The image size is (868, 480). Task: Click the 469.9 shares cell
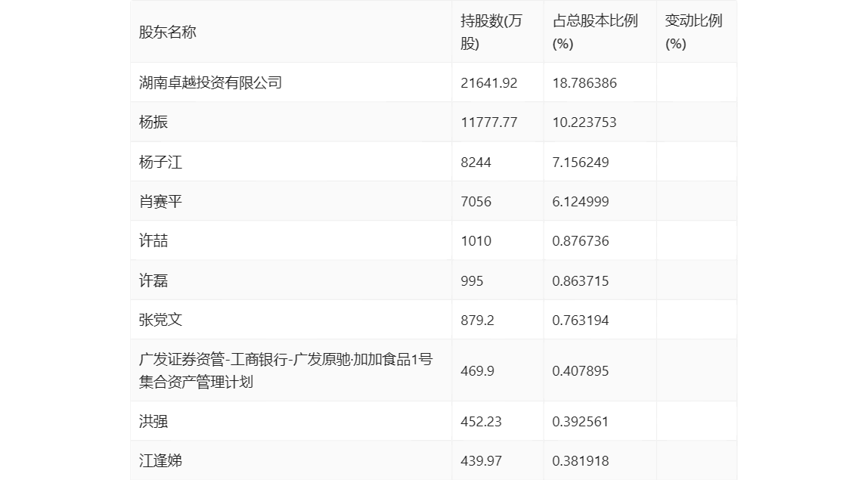(477, 371)
